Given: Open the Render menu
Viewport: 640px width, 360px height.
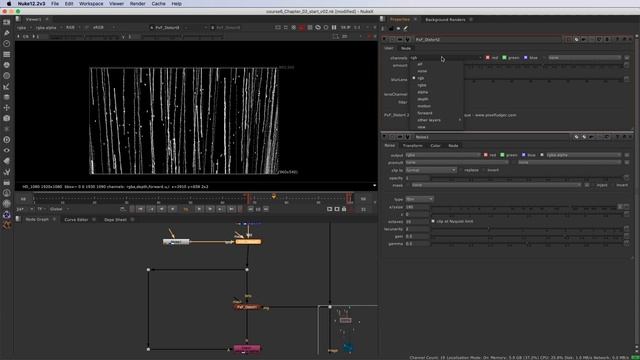Looking at the screenshot, I should click(138, 4).
